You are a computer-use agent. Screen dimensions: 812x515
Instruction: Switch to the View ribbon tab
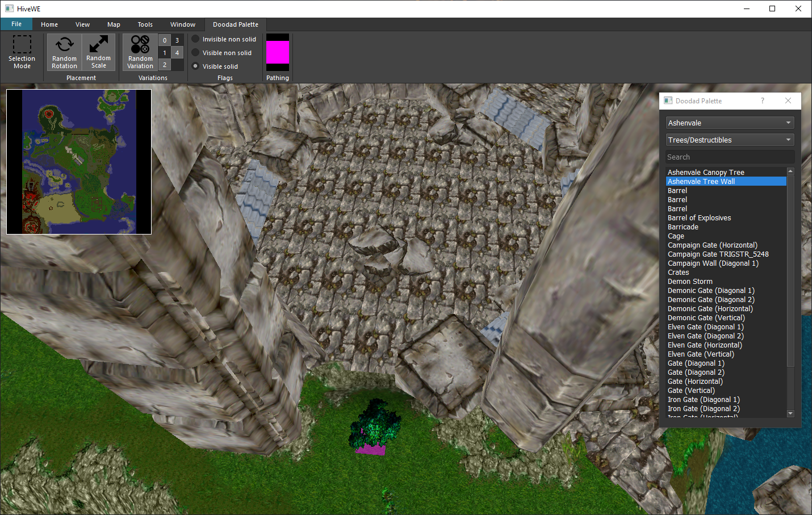pos(83,24)
